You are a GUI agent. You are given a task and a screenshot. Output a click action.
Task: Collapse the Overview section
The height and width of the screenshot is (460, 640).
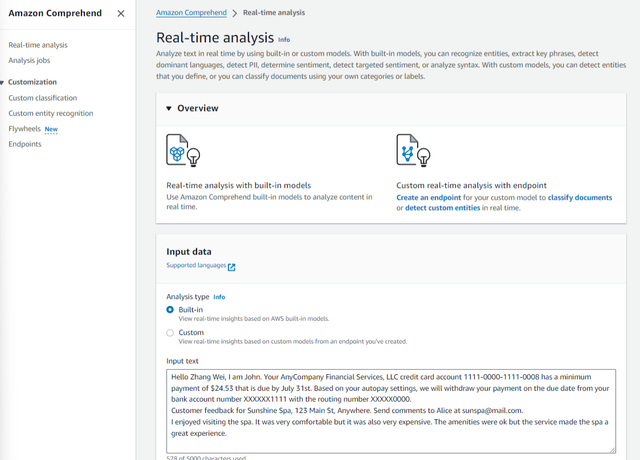pyautogui.click(x=169, y=108)
